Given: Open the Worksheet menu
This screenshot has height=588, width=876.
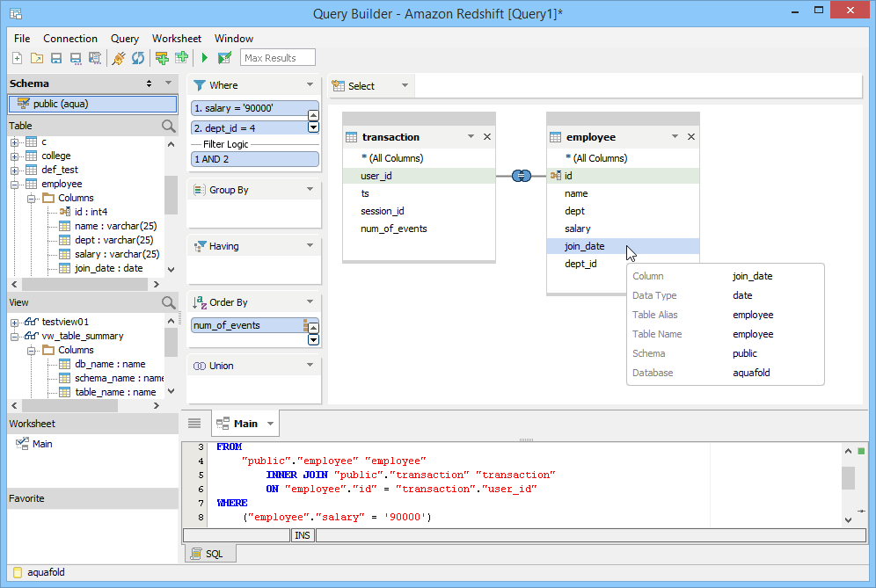Looking at the screenshot, I should [x=177, y=39].
